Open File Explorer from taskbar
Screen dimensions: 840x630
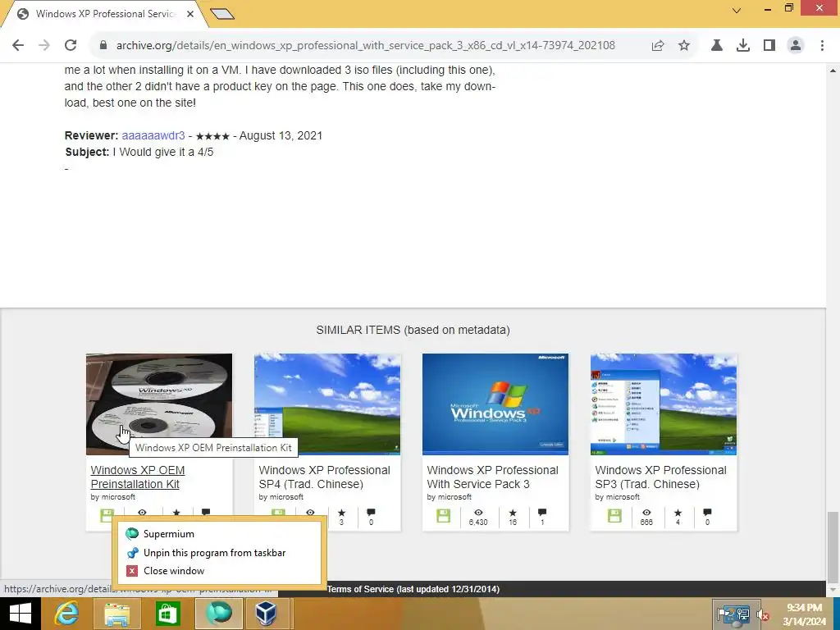point(116,614)
